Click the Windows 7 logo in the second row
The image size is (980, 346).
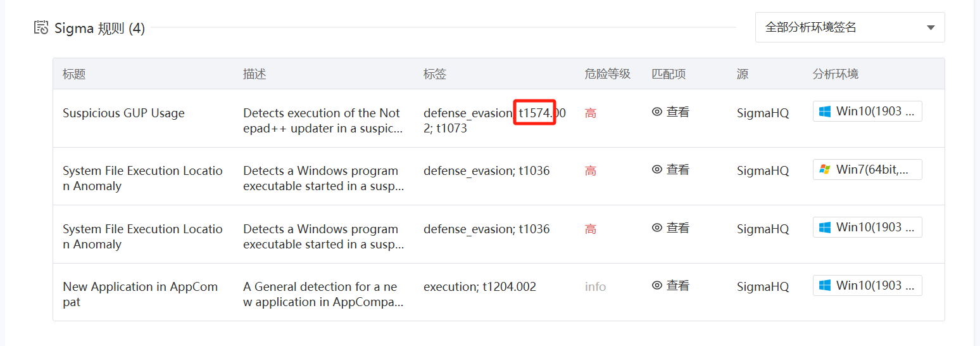824,169
